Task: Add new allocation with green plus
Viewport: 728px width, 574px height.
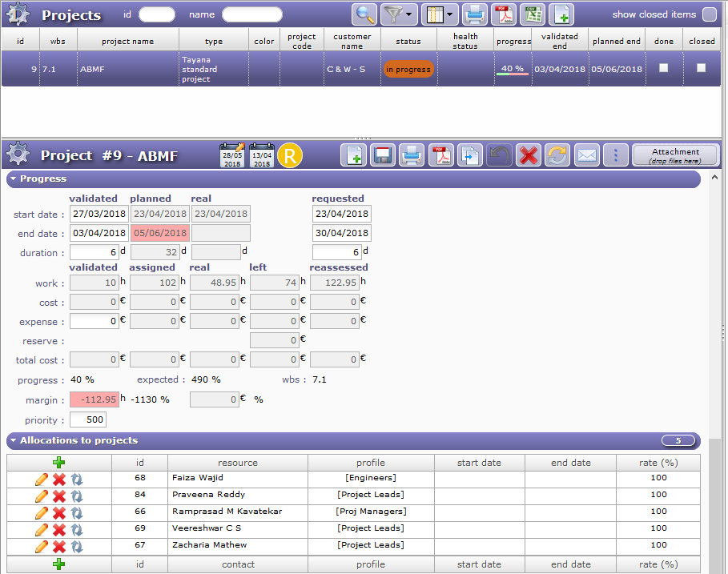Action: click(x=59, y=463)
